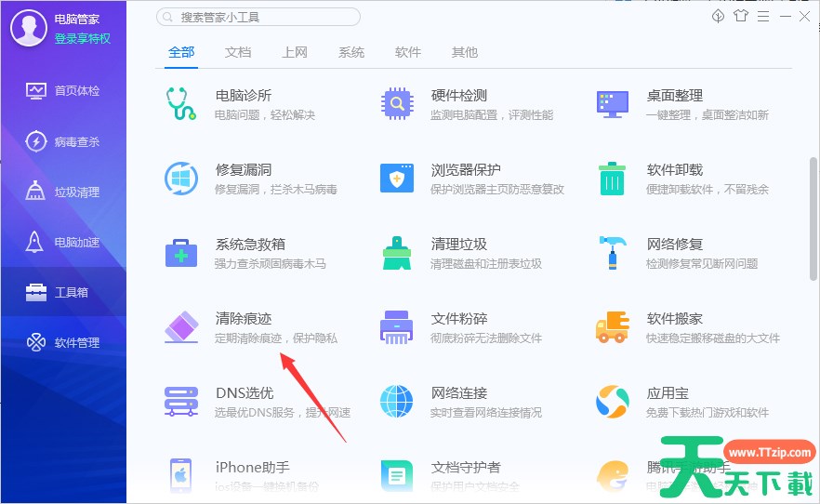Switch to the 系统 tab
The image size is (820, 504).
[351, 52]
